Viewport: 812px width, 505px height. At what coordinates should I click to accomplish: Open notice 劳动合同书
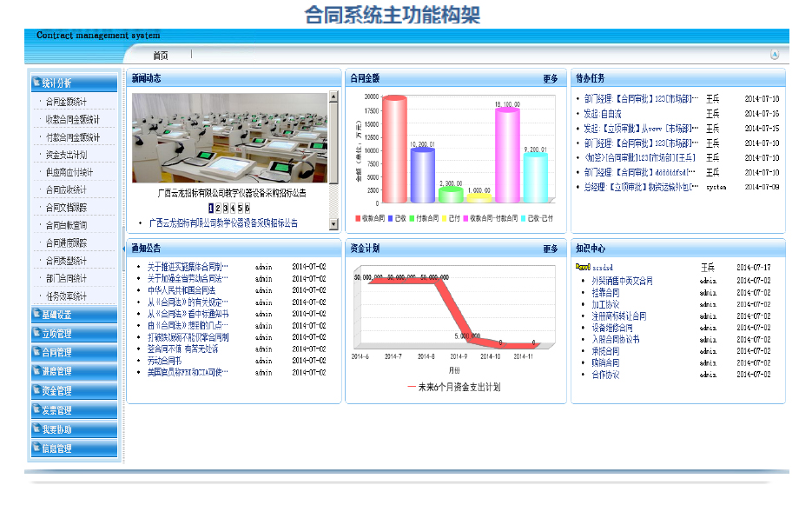click(164, 361)
